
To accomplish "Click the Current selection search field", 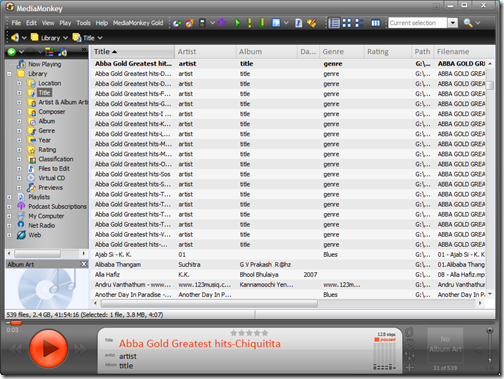I will (x=418, y=23).
